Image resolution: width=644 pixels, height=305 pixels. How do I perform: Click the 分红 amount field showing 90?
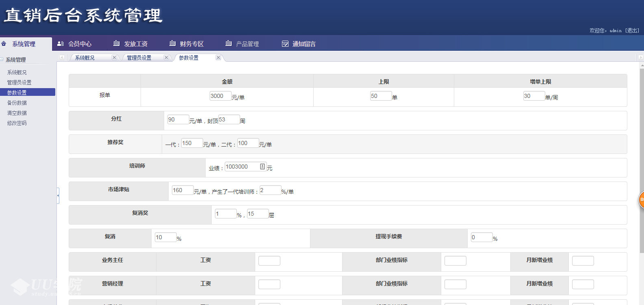pos(178,119)
